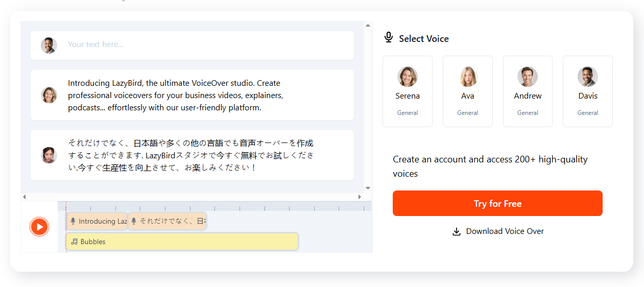644x287 pixels.
Task: Select the 'Introducing Laz' timeline clip
Action: (97, 221)
